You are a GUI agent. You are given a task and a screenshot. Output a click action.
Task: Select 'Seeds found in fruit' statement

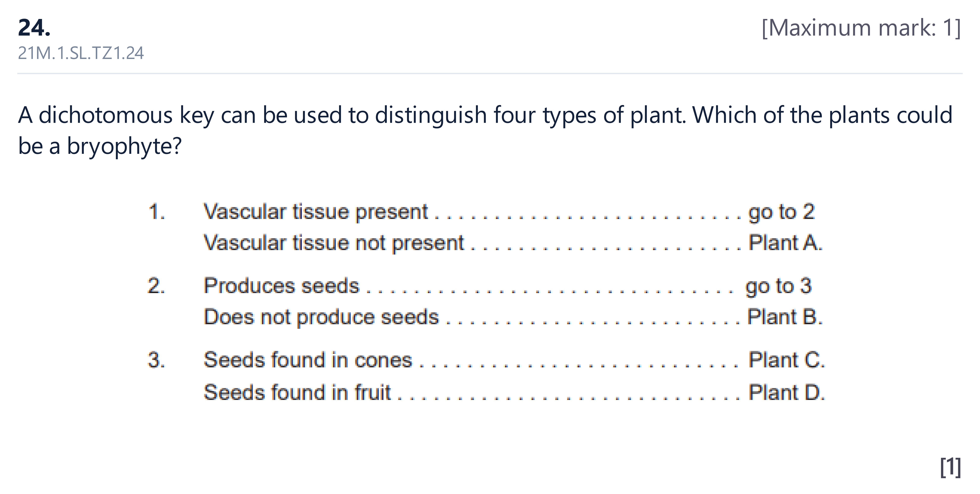(297, 392)
